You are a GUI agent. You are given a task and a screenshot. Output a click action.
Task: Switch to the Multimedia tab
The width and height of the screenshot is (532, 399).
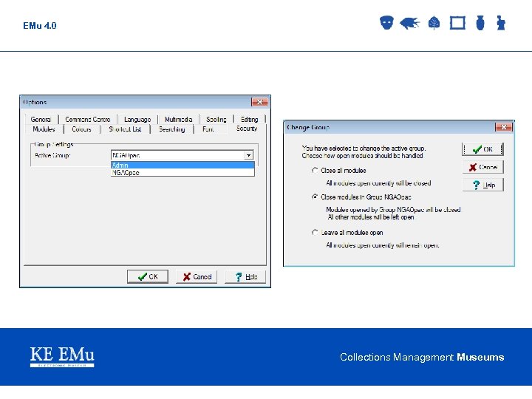[179, 120]
